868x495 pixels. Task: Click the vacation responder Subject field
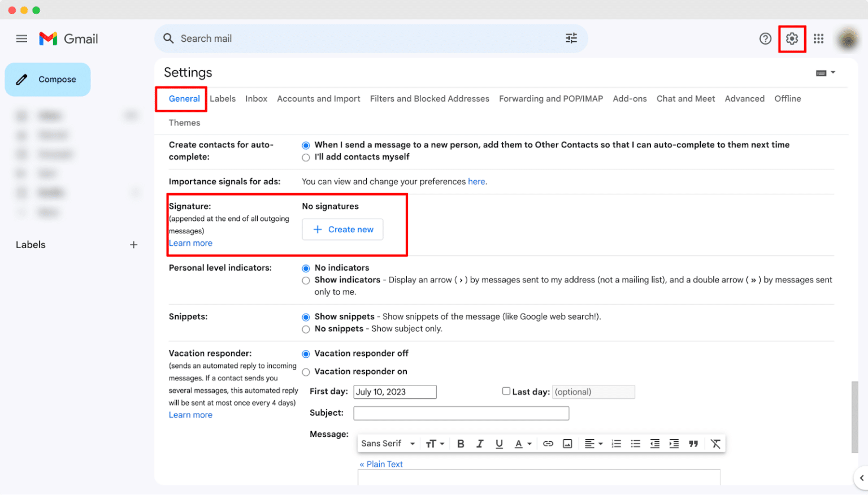pyautogui.click(x=461, y=412)
